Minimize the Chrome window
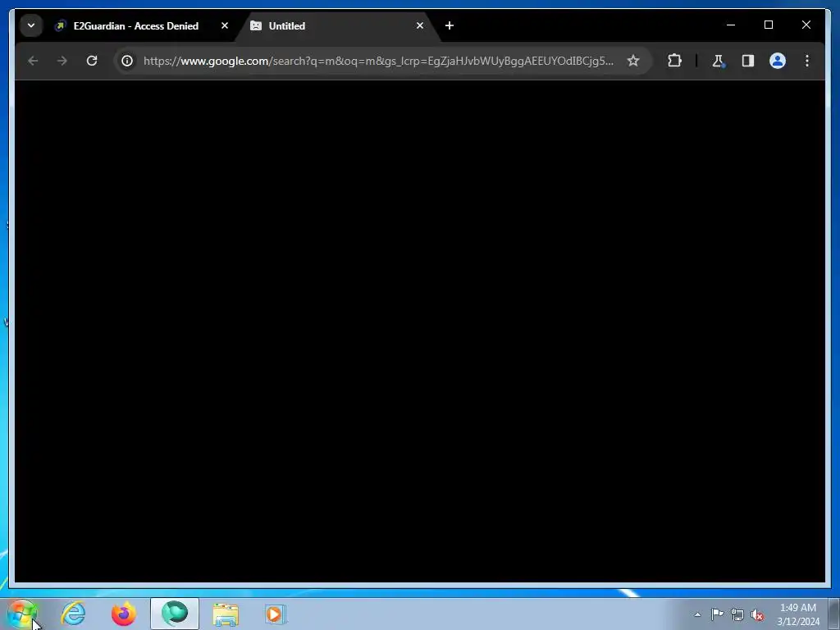 [x=731, y=25]
